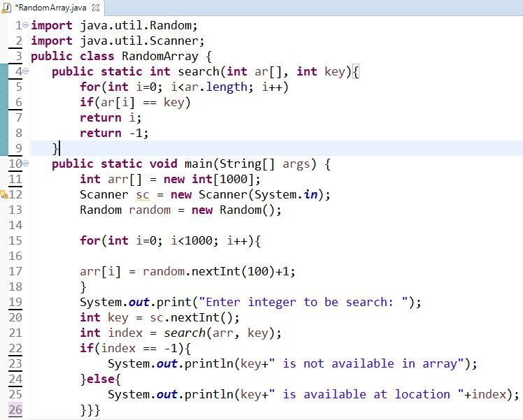Click 'java.util.Scanner' on line 2
Viewport: 523px width, 420px height.
[x=139, y=41]
